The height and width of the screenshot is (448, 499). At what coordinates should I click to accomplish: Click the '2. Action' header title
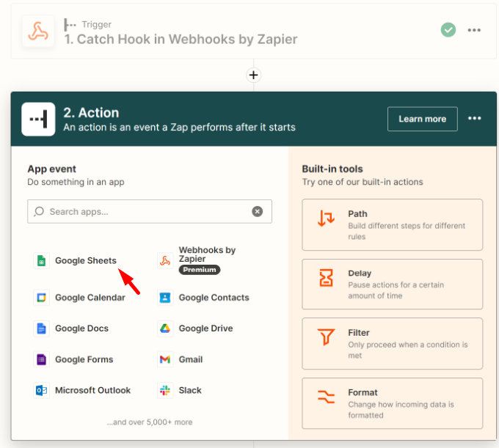coord(91,113)
